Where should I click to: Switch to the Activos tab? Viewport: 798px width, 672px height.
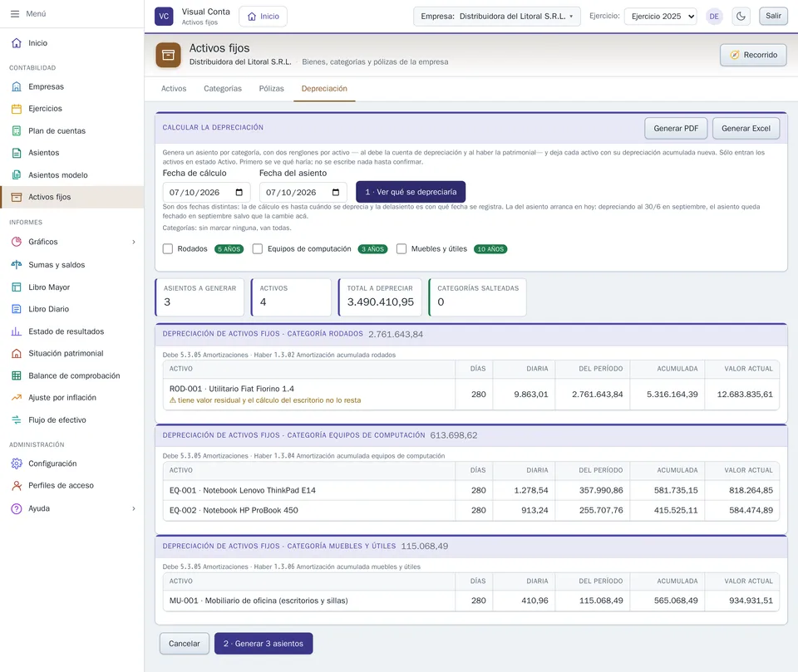click(x=174, y=89)
